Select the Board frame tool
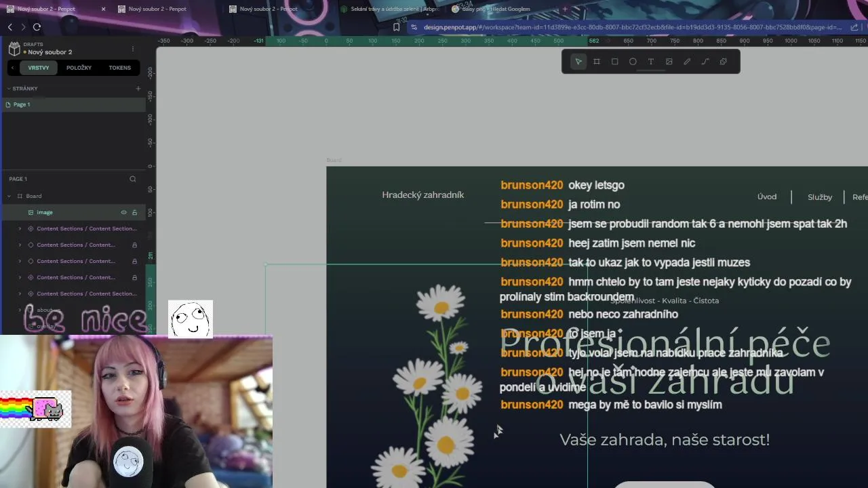 pos(597,62)
